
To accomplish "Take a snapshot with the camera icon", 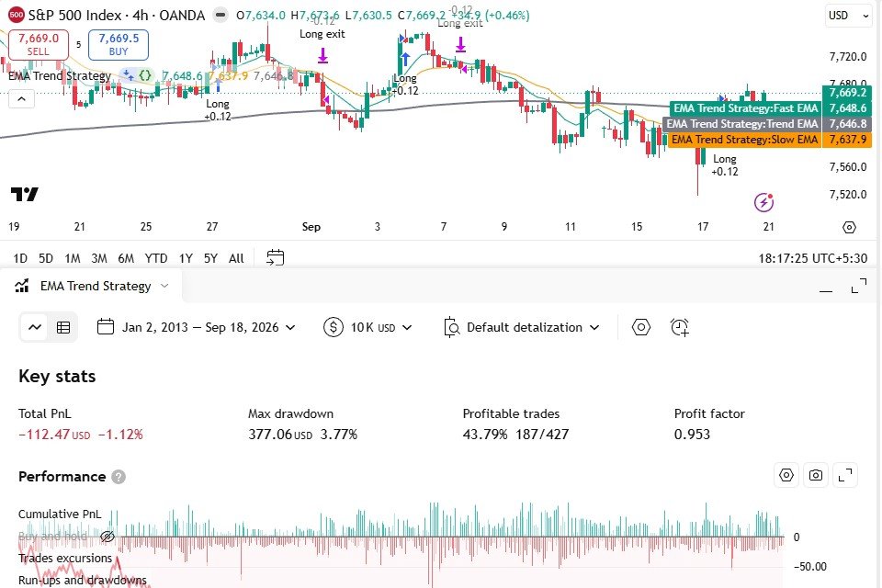I will click(816, 476).
